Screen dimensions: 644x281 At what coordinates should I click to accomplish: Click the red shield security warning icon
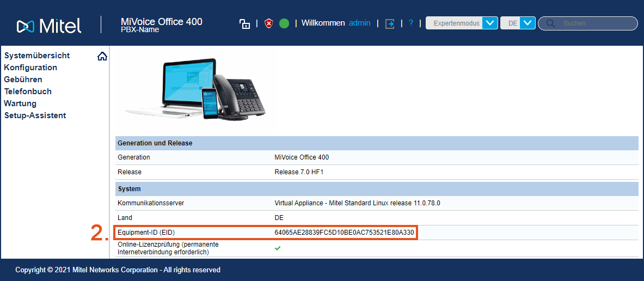point(268,23)
